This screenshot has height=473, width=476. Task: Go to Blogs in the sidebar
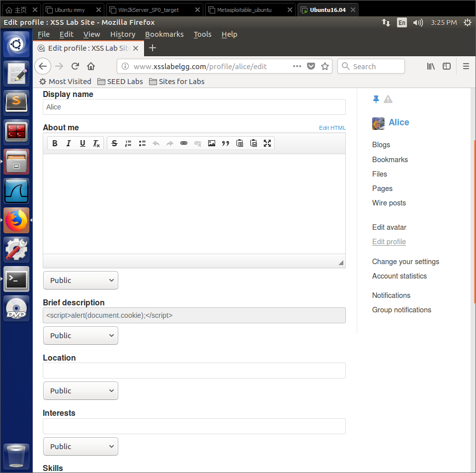tap(381, 145)
